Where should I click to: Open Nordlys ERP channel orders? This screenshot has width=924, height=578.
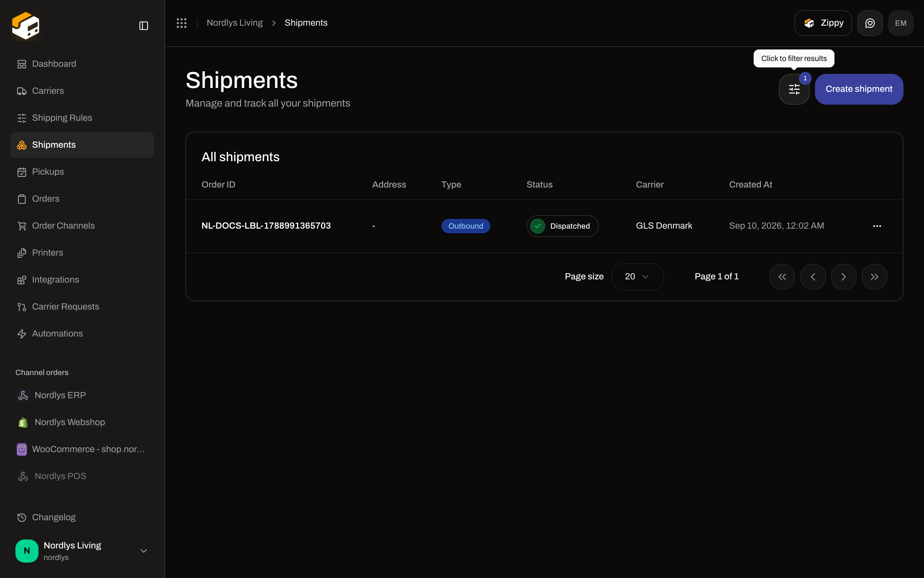pyautogui.click(x=82, y=395)
